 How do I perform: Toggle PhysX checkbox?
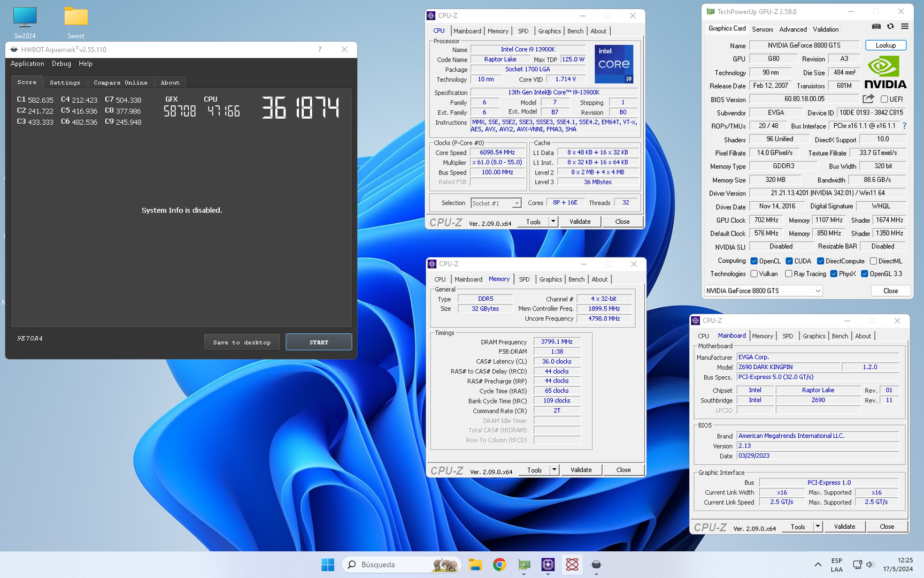834,273
